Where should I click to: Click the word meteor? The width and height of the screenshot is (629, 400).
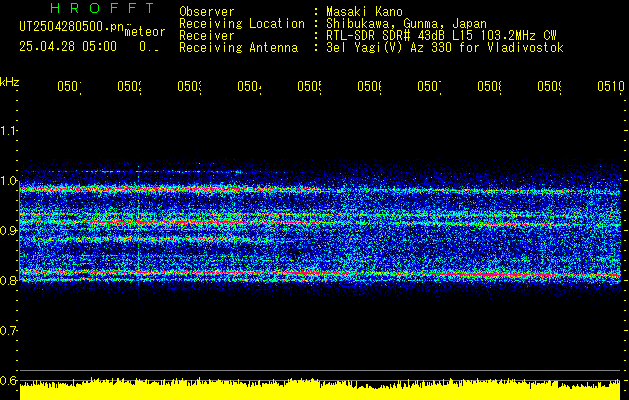[x=145, y=32]
